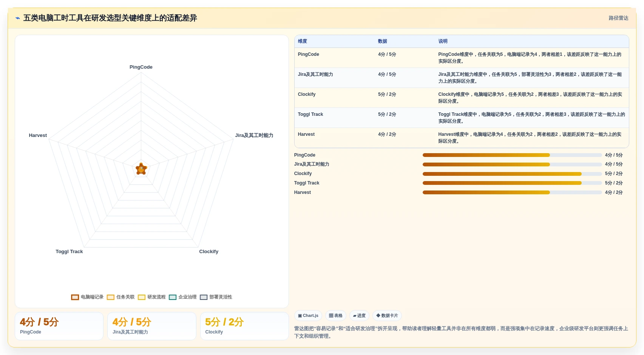Click the Toggl Track progress bar
644x355 pixels.
coord(512,183)
